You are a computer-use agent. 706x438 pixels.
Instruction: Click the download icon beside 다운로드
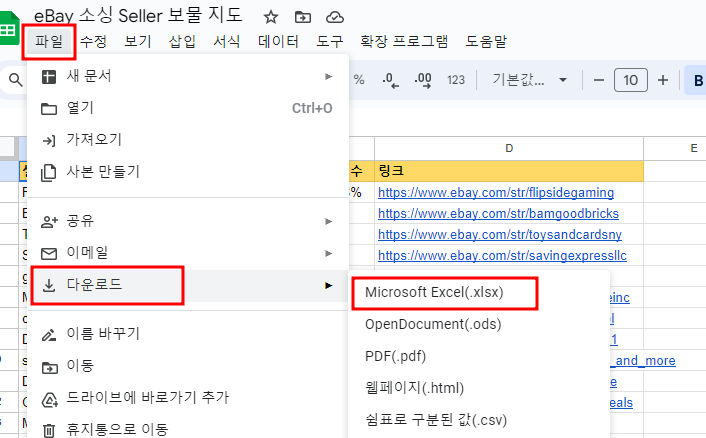click(49, 285)
